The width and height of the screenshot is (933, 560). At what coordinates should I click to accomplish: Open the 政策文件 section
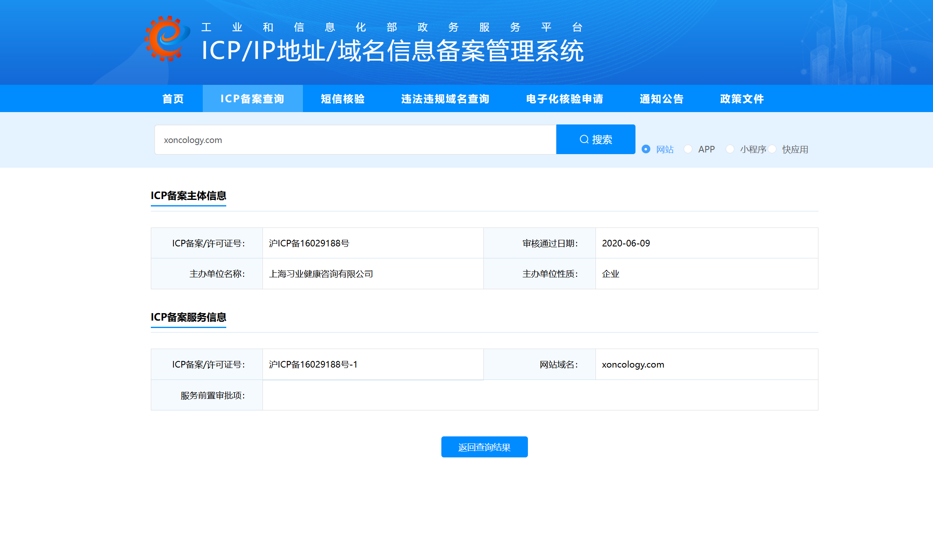pos(742,99)
